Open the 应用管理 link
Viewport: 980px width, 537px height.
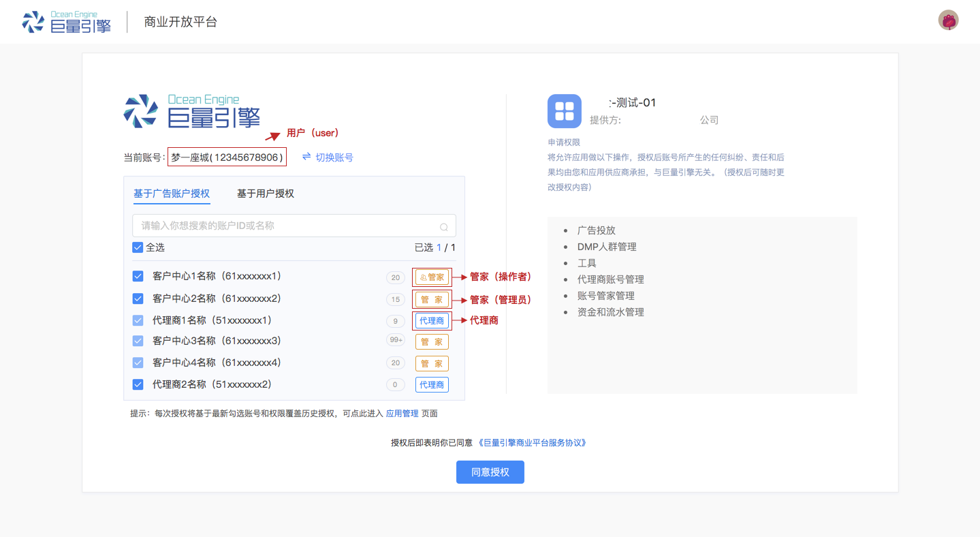(402, 413)
